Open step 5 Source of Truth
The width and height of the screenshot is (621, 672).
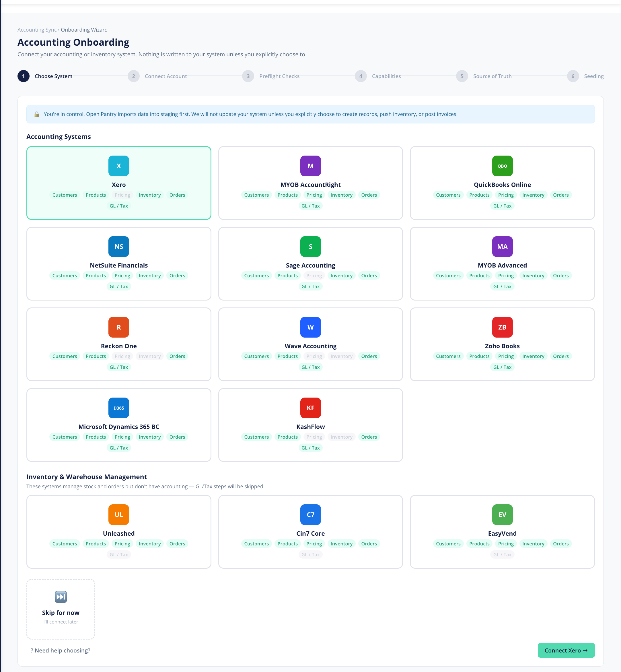click(x=484, y=76)
